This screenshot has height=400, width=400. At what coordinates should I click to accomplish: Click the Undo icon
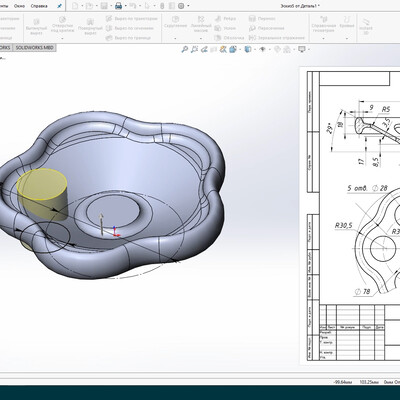coord(133,6)
